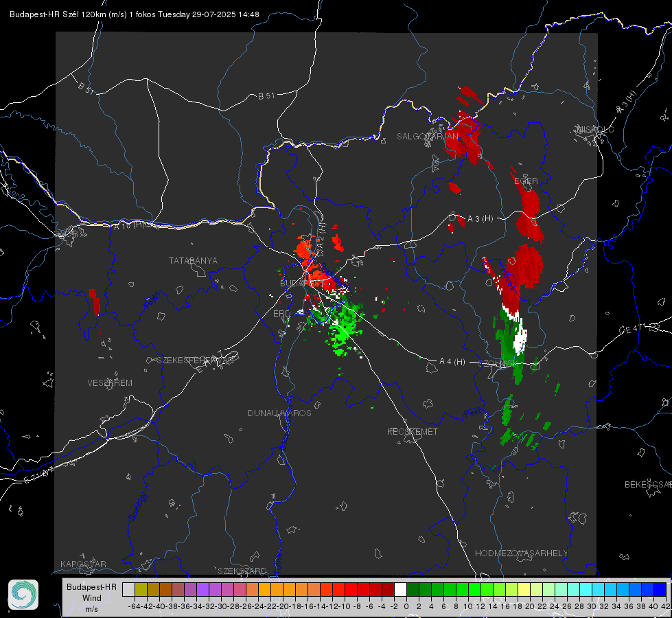The width and height of the screenshot is (672, 618).
Task: Click the BUDAPEST city label
Action: 302,284
